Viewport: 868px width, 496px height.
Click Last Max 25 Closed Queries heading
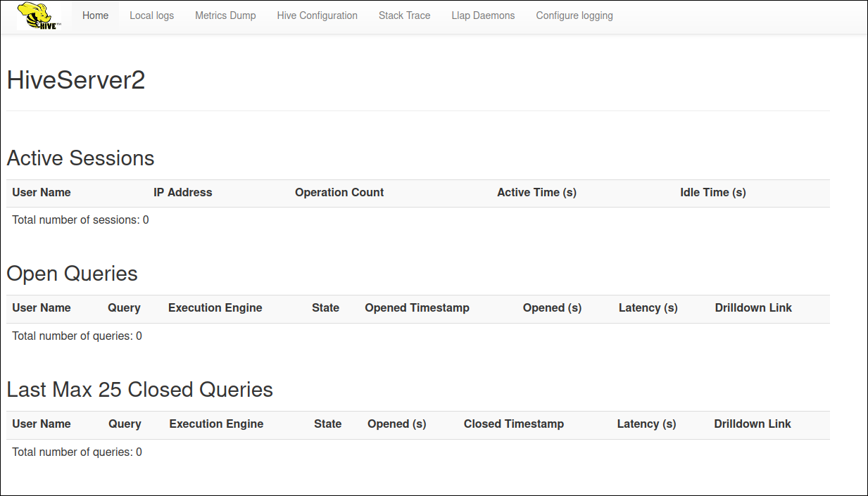[139, 389]
